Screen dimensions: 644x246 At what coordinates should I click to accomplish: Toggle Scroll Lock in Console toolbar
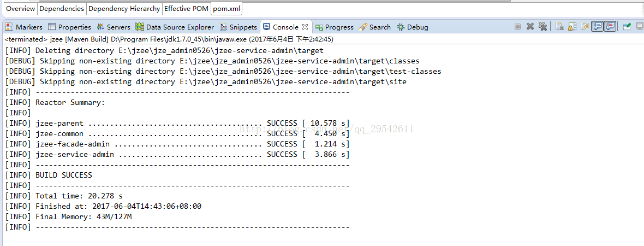572,26
